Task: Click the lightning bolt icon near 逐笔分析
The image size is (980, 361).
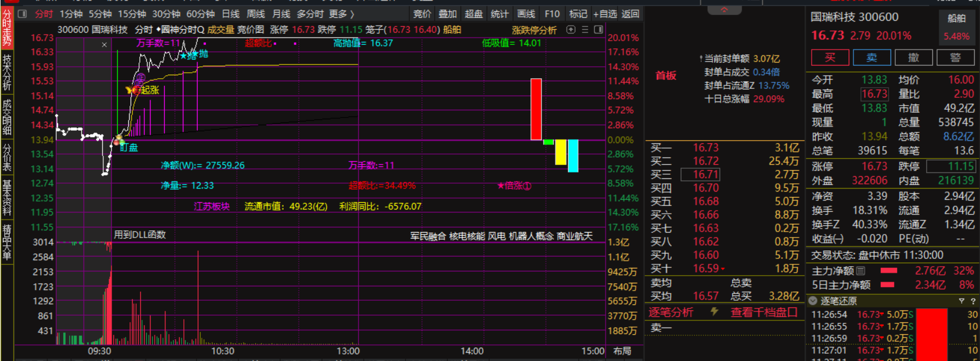Action: pyautogui.click(x=714, y=312)
